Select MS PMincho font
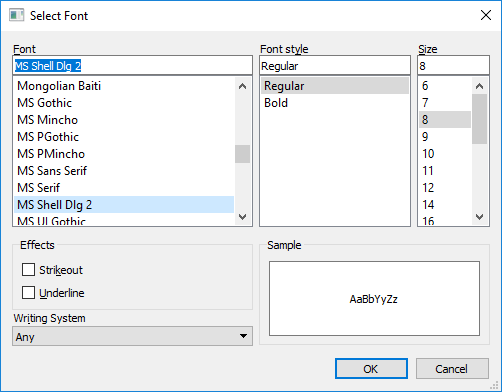Screen dimensions: 502x392 pyautogui.click(x=124, y=154)
